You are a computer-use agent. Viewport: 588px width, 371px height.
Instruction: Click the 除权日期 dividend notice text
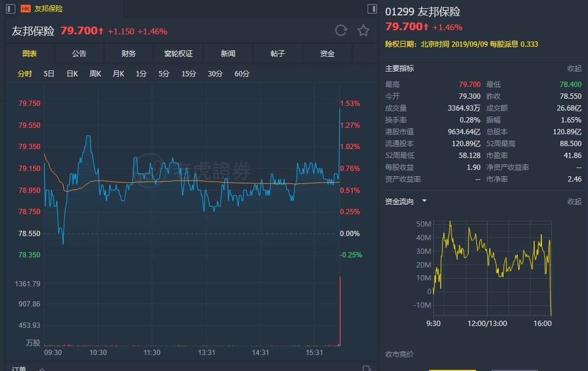(x=462, y=44)
